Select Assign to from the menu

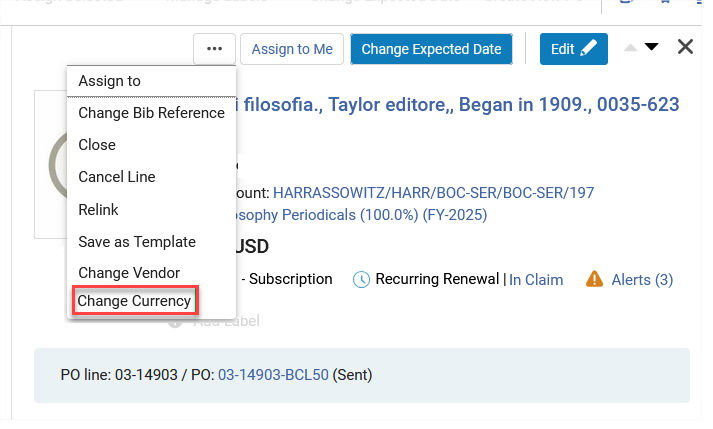[x=109, y=81]
